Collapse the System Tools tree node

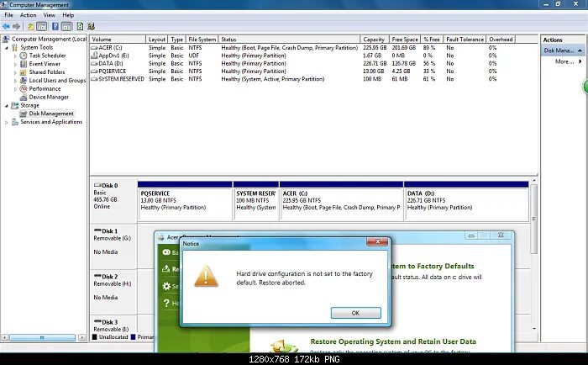coord(7,48)
